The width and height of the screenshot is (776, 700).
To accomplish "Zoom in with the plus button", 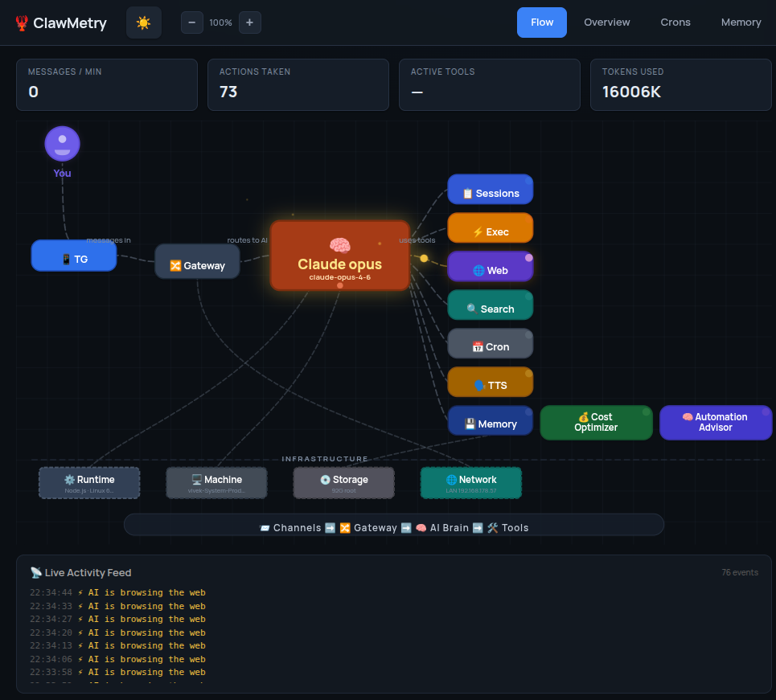I will pos(249,23).
